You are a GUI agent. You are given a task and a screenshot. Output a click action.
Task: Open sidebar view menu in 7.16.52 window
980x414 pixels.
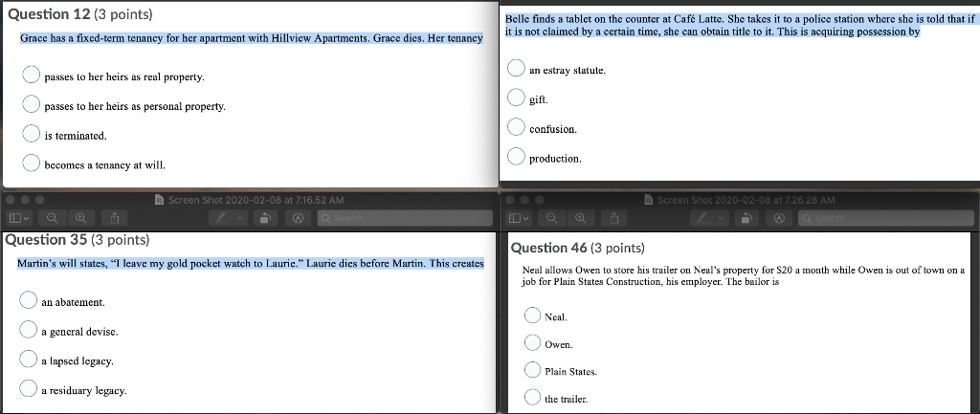click(19, 218)
